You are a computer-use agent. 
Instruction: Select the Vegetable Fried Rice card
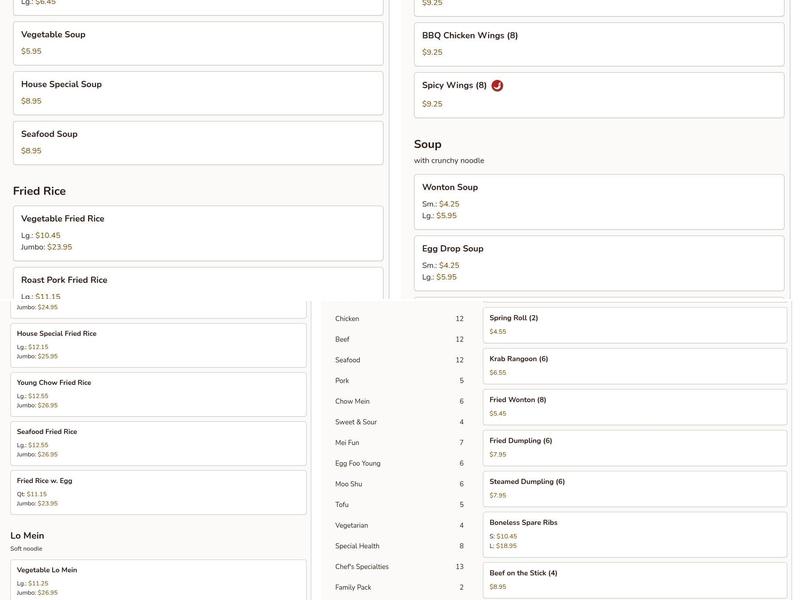coord(198,233)
